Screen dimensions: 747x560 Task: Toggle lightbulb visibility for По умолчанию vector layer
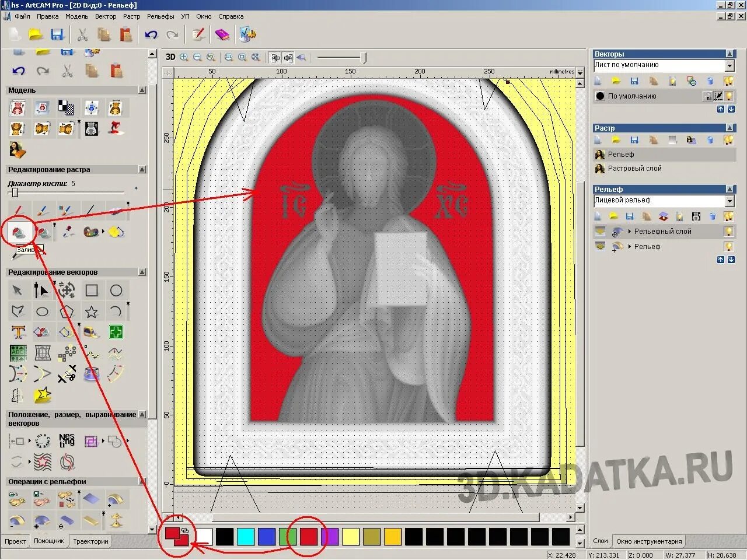pos(729,96)
